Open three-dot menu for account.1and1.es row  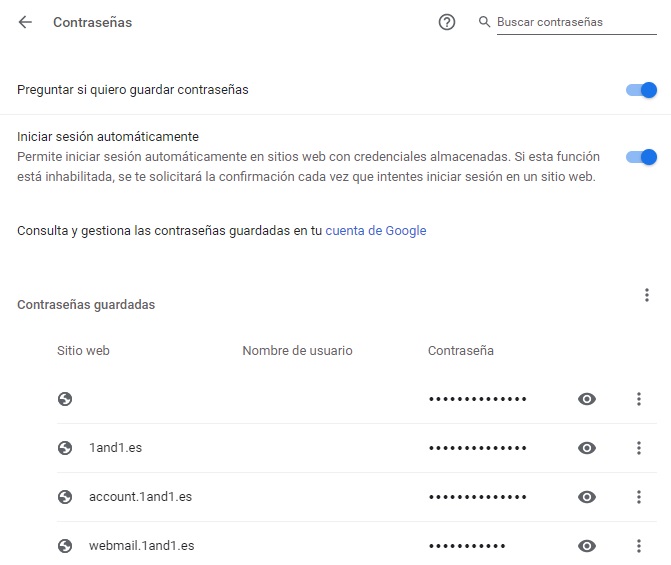638,497
